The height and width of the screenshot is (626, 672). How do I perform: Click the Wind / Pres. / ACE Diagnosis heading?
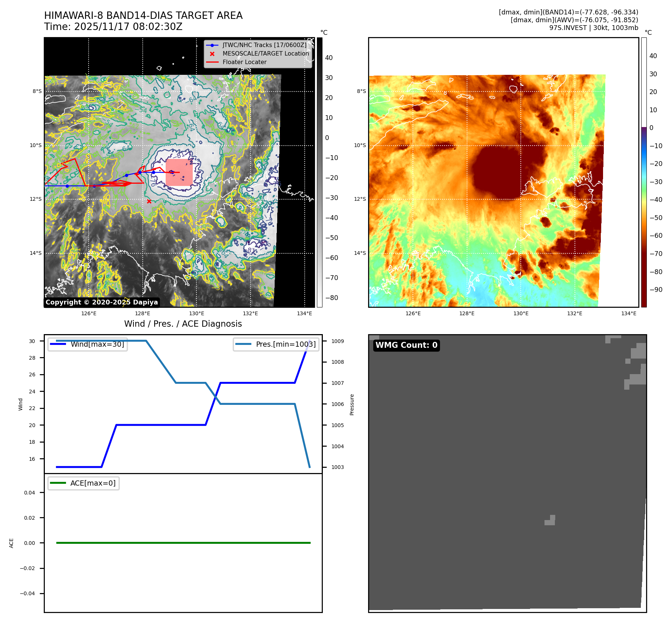tap(183, 324)
